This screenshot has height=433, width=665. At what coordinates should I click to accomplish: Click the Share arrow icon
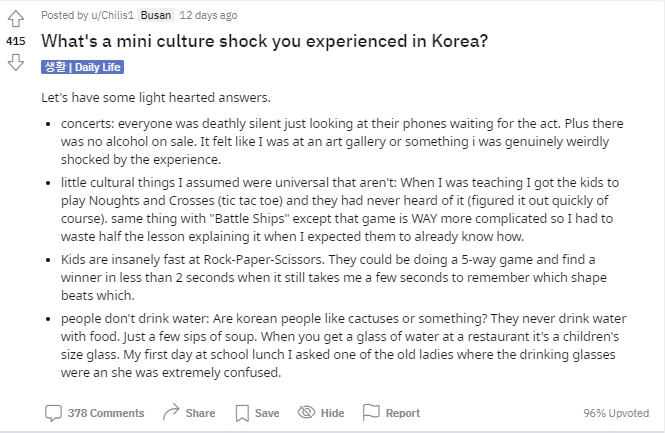click(x=171, y=412)
